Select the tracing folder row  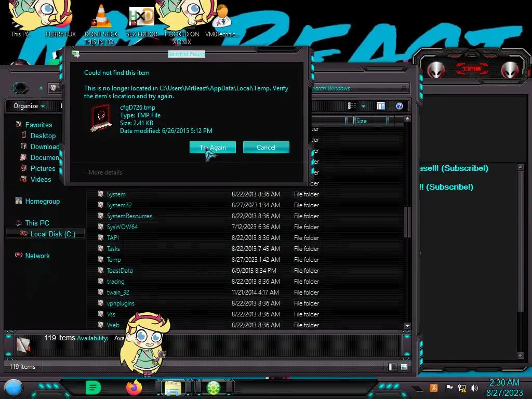click(x=245, y=281)
